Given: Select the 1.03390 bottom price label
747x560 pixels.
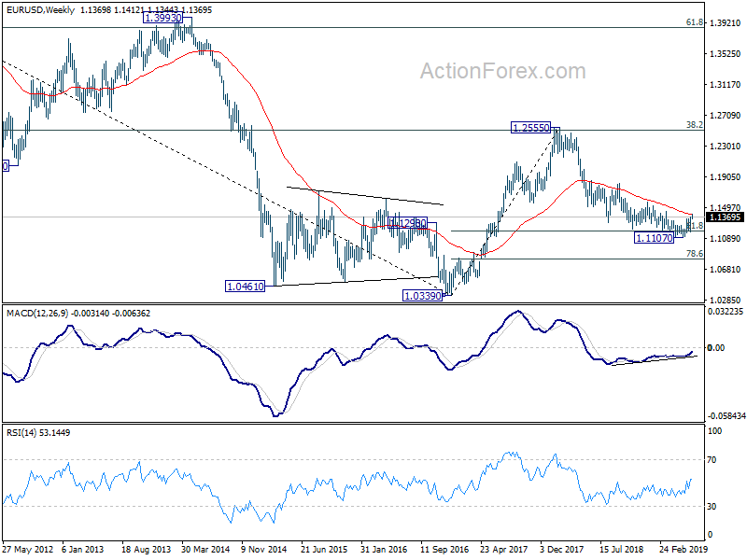Looking at the screenshot, I should click(423, 296).
